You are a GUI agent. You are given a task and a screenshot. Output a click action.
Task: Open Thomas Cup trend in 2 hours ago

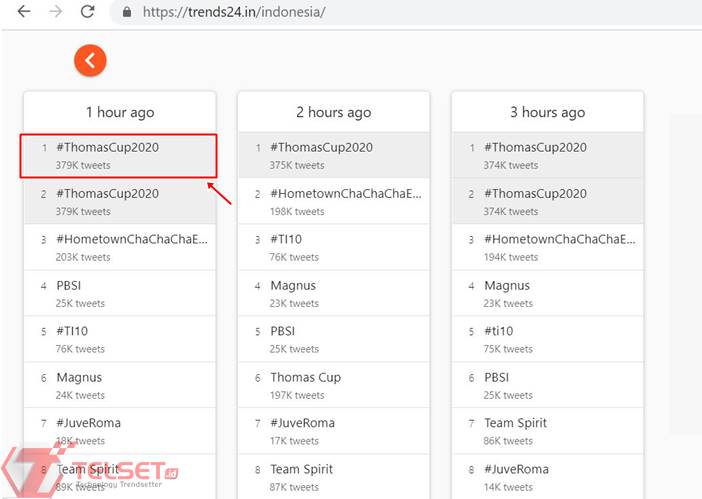pos(305,378)
